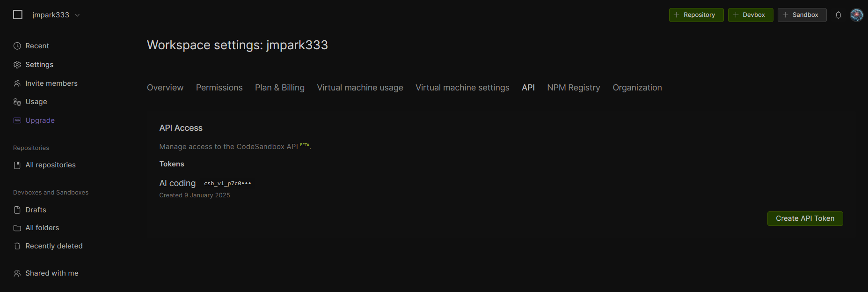Open the Virtual machine settings tab

(x=462, y=88)
